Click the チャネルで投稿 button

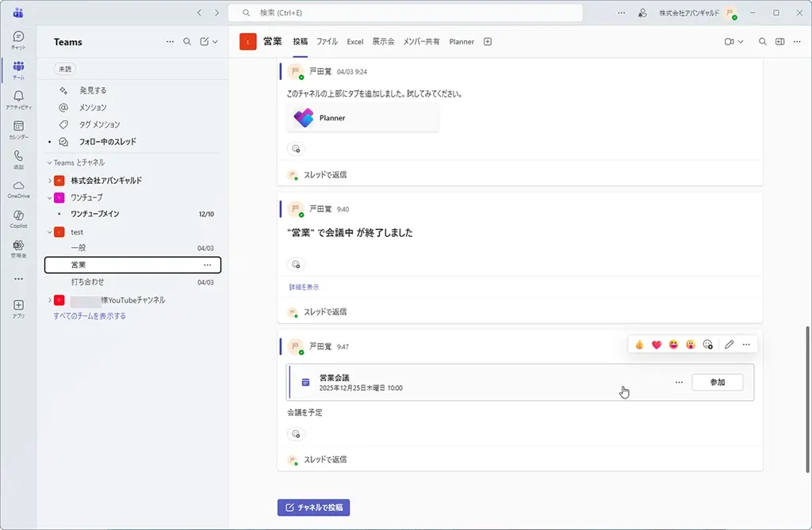point(313,508)
